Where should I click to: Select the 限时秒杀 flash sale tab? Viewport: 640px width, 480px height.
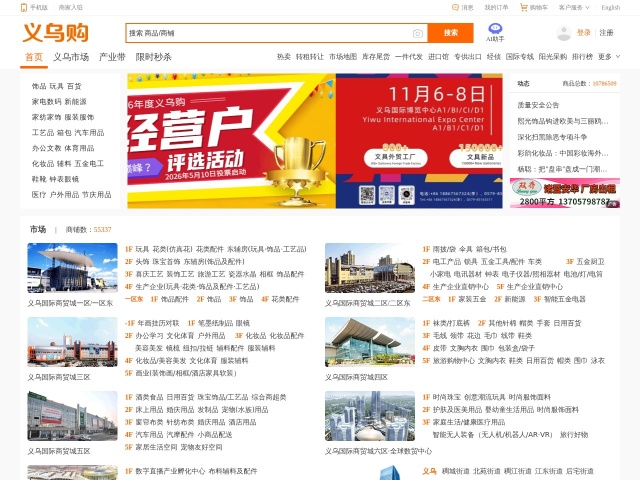(x=153, y=57)
